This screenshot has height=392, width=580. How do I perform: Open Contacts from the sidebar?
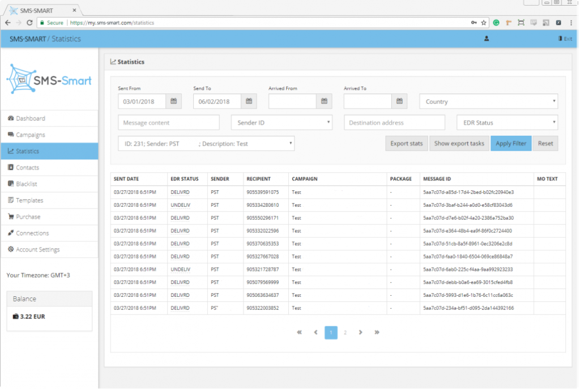click(50, 168)
